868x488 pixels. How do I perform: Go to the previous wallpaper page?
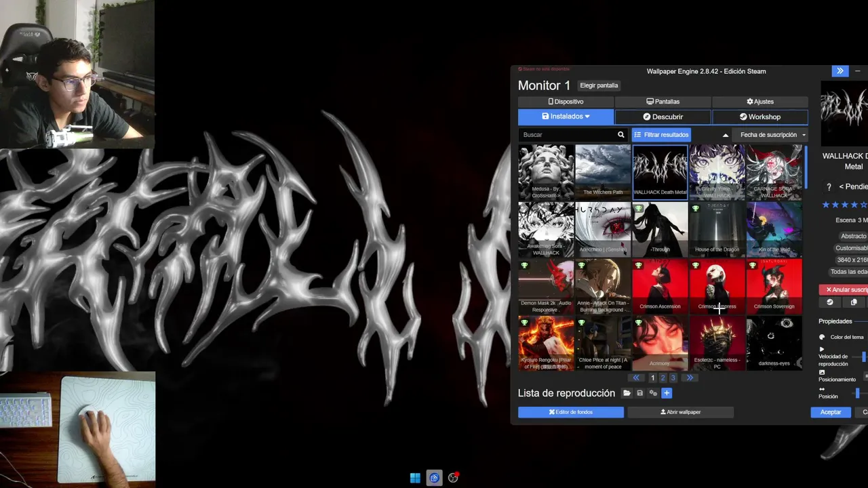[x=636, y=378]
